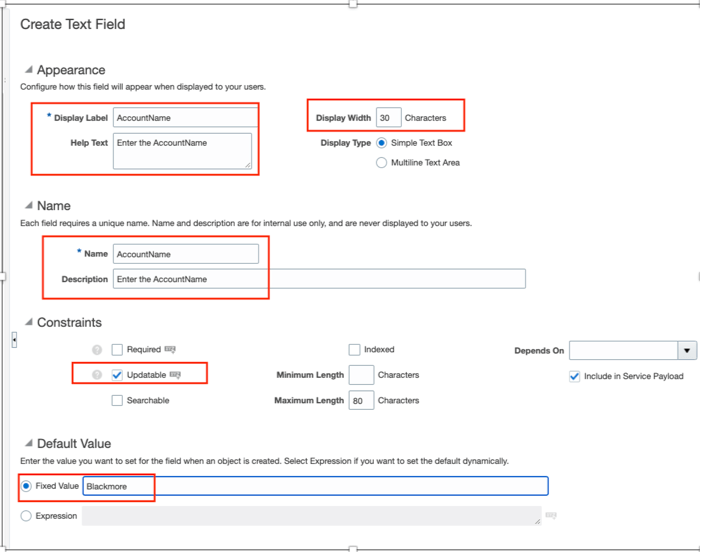This screenshot has width=701, height=552.
Task: Open expression editor icon next to Required
Action: click(x=170, y=350)
